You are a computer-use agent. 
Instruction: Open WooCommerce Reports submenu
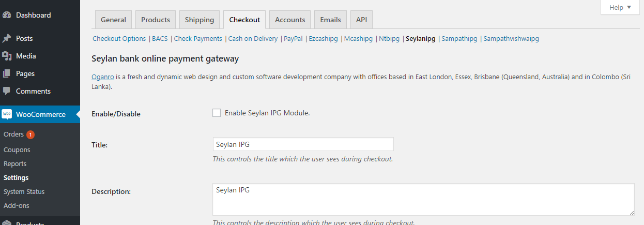15,163
